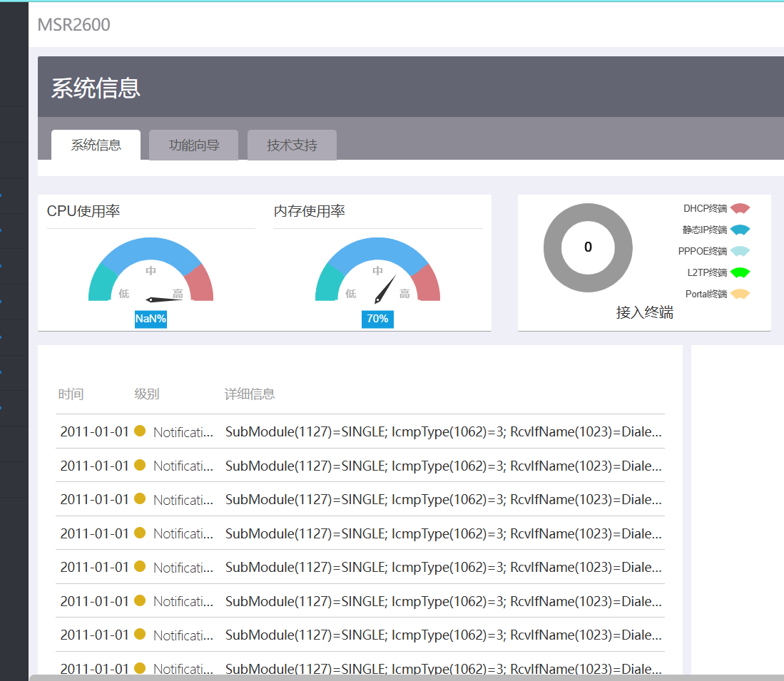Click the NaN% CPU value badge
This screenshot has height=681, width=784.
tap(151, 319)
